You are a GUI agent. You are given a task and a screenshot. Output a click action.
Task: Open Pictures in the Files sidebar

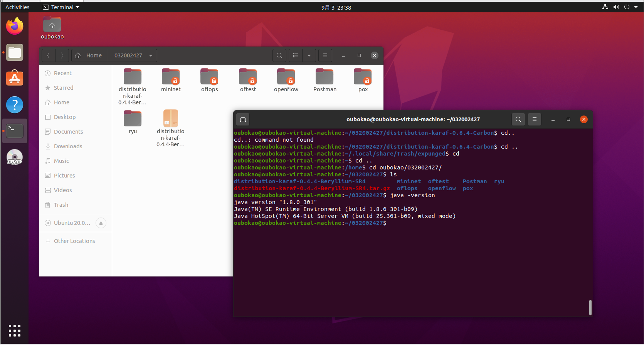click(76, 176)
